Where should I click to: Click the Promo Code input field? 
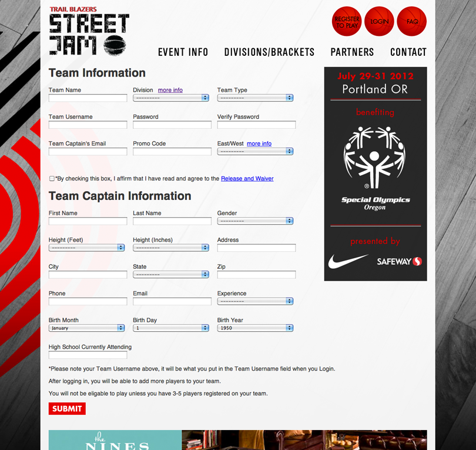click(172, 151)
